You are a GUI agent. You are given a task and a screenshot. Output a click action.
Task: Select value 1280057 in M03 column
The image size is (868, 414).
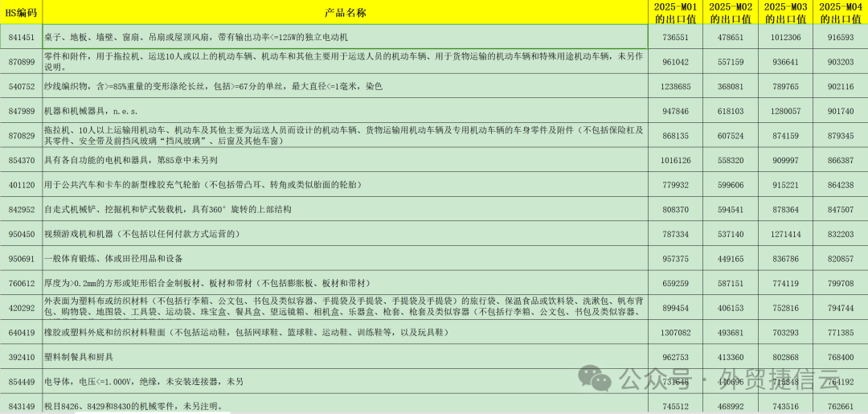coord(784,111)
